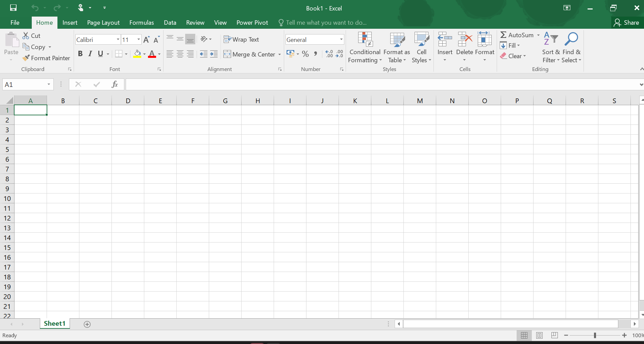This screenshot has height=344, width=644.
Task: Add a new sheet with plus icon
Action: 87,324
